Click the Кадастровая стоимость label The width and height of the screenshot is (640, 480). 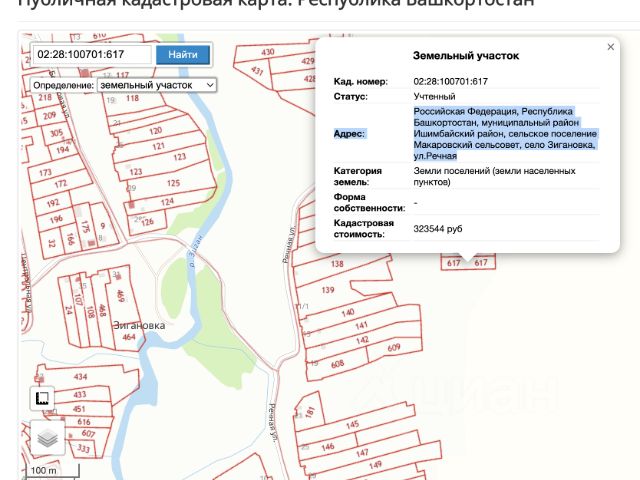point(364,229)
